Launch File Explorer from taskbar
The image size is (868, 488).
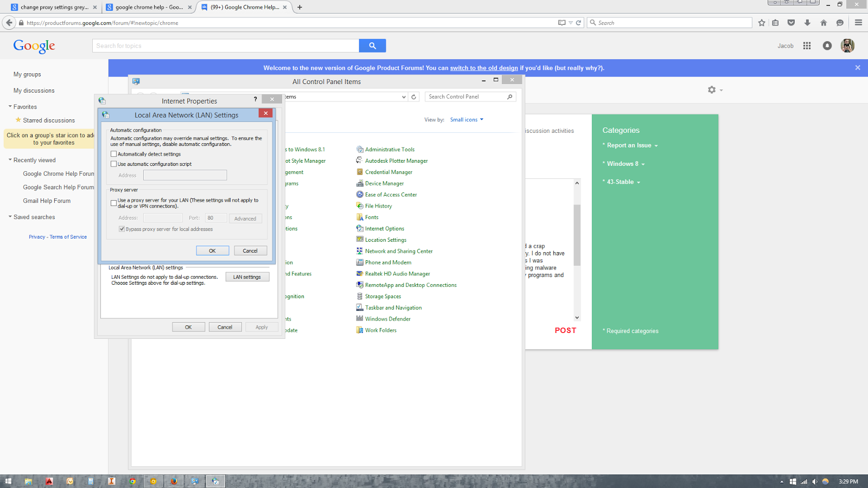(28, 481)
